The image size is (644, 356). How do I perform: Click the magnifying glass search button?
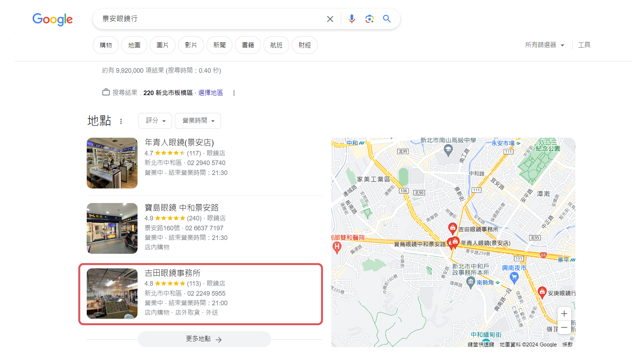[387, 19]
